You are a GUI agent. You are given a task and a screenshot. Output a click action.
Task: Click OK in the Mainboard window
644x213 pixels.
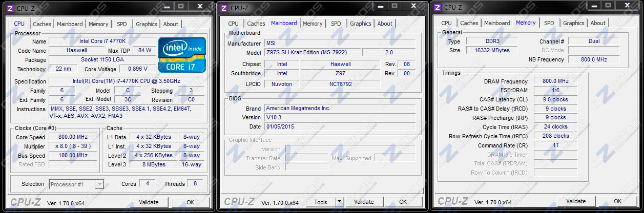[x=404, y=202]
